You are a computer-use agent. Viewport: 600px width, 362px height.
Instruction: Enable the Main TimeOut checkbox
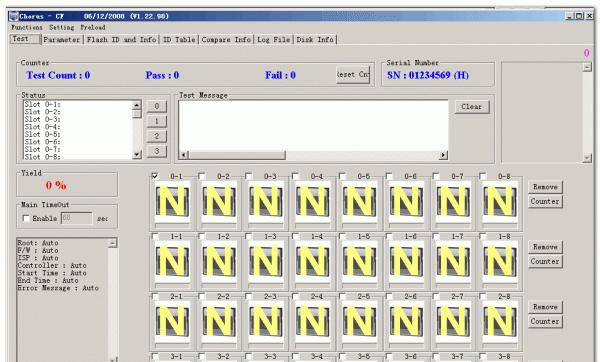[26, 218]
